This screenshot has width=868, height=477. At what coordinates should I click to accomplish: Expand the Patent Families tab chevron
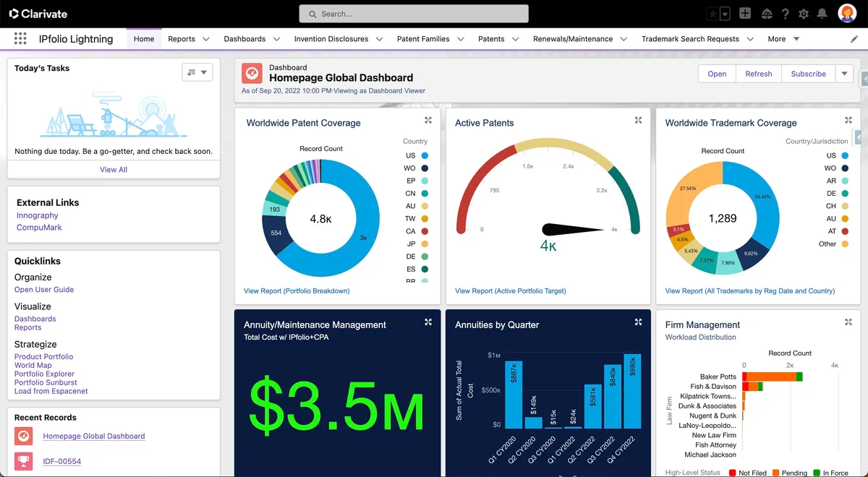point(461,39)
